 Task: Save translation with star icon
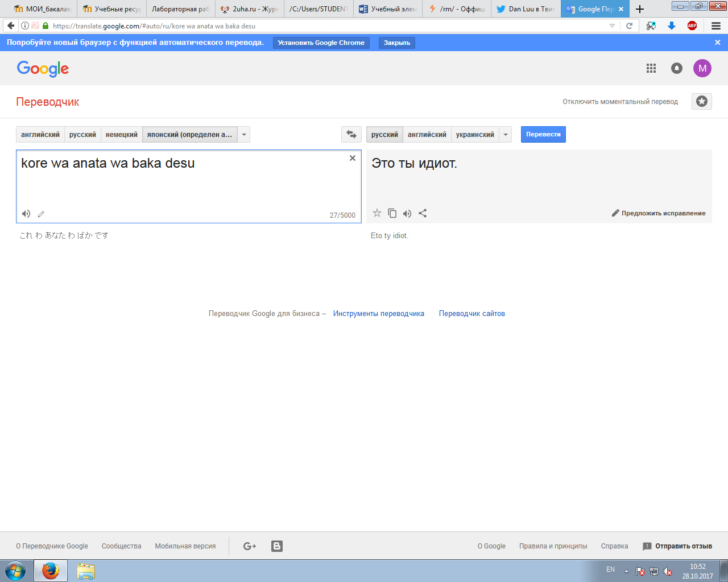coord(377,213)
